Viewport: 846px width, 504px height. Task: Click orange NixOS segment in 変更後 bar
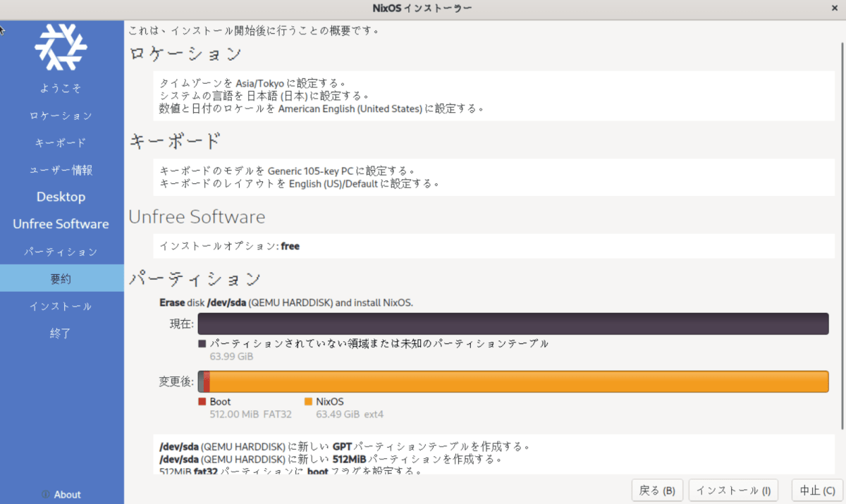click(x=519, y=381)
